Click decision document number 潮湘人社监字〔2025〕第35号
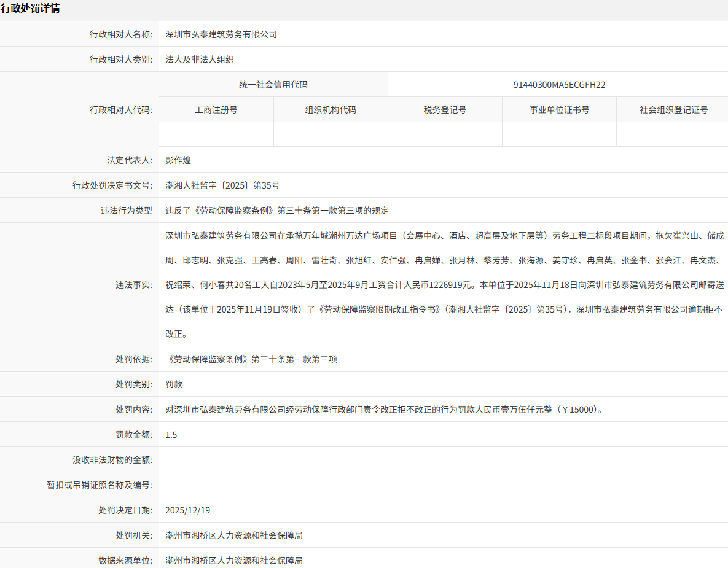Screen dimensions: 728x568 (222, 185)
